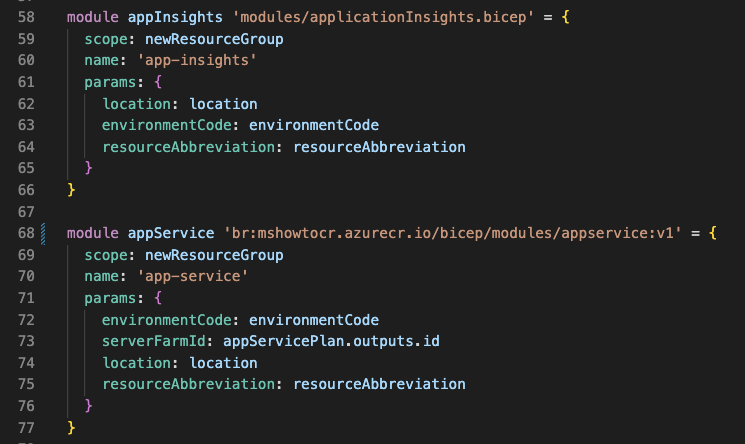The height and width of the screenshot is (444, 745).
Task: Click the purple params opening brace on line 71
Action: pos(158,298)
